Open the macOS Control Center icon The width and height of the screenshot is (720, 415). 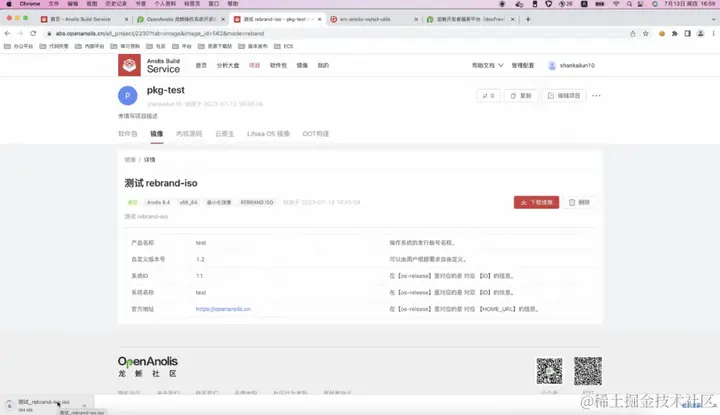[641, 4]
